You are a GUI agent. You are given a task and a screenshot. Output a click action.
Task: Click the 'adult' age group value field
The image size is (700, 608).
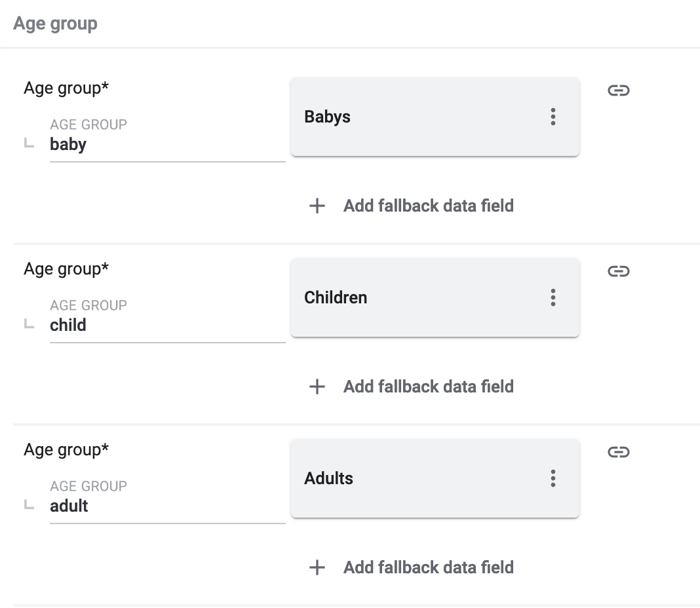point(167,506)
